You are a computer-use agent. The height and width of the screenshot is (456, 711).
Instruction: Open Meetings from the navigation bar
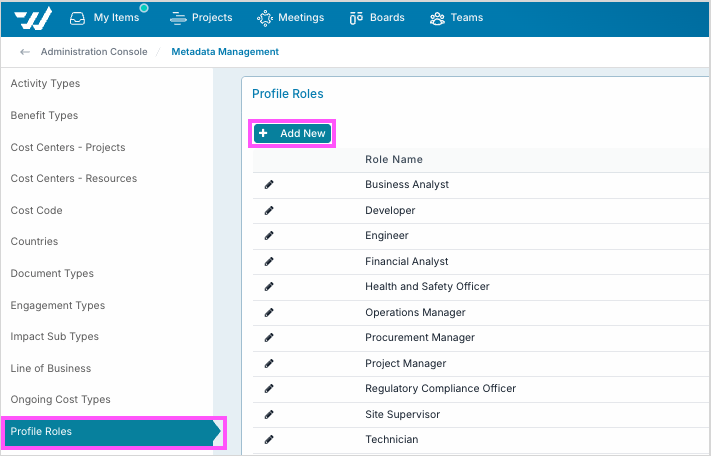click(291, 18)
